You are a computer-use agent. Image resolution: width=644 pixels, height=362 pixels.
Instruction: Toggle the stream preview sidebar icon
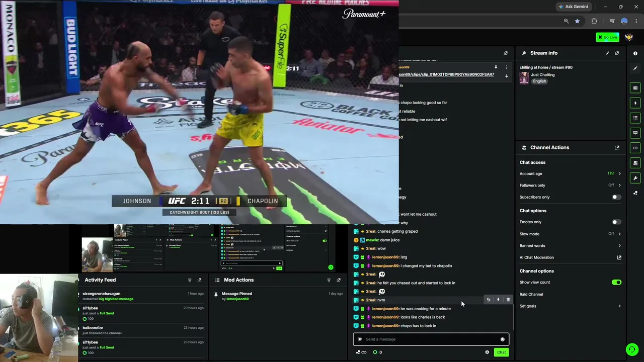pyautogui.click(x=635, y=88)
